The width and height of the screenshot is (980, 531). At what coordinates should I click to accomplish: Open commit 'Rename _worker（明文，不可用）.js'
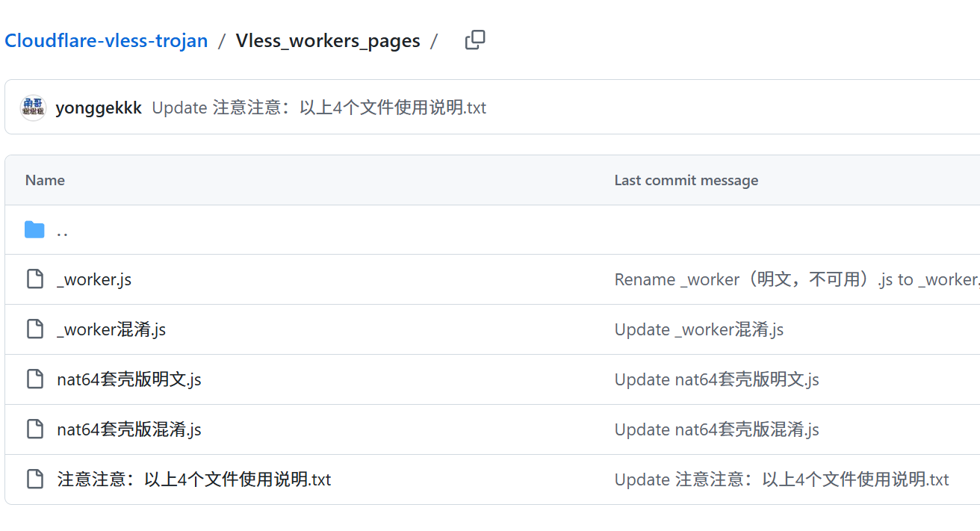click(797, 279)
